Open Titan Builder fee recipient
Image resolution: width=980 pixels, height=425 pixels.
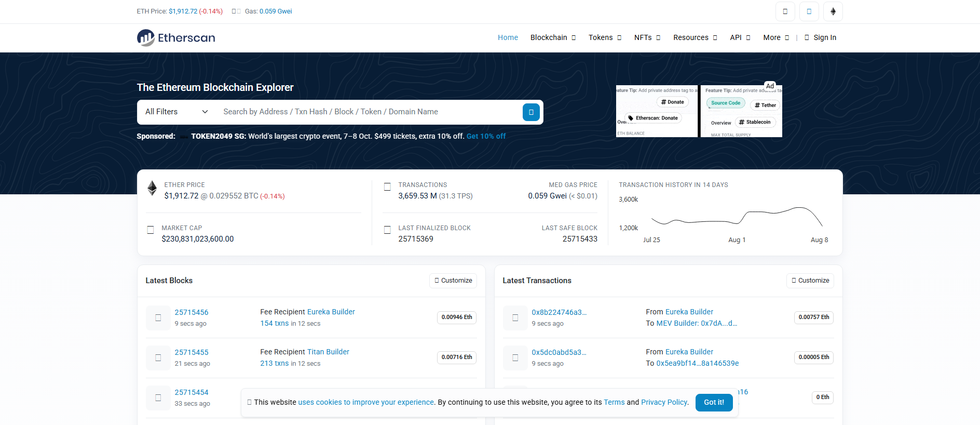328,352
